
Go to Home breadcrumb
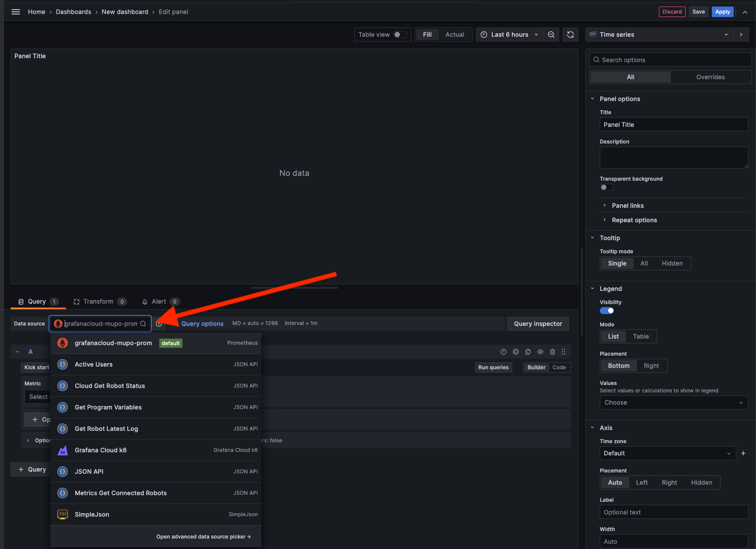36,12
